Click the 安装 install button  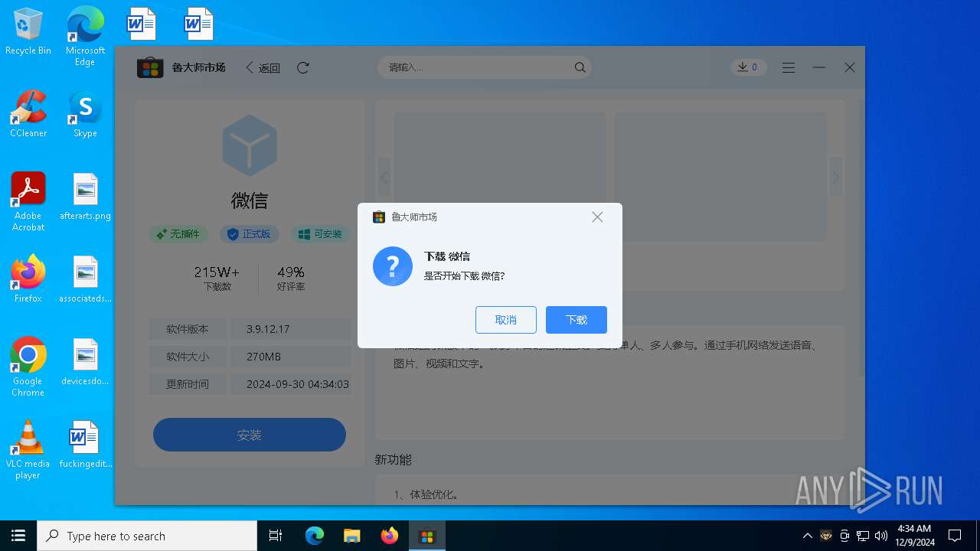point(250,435)
